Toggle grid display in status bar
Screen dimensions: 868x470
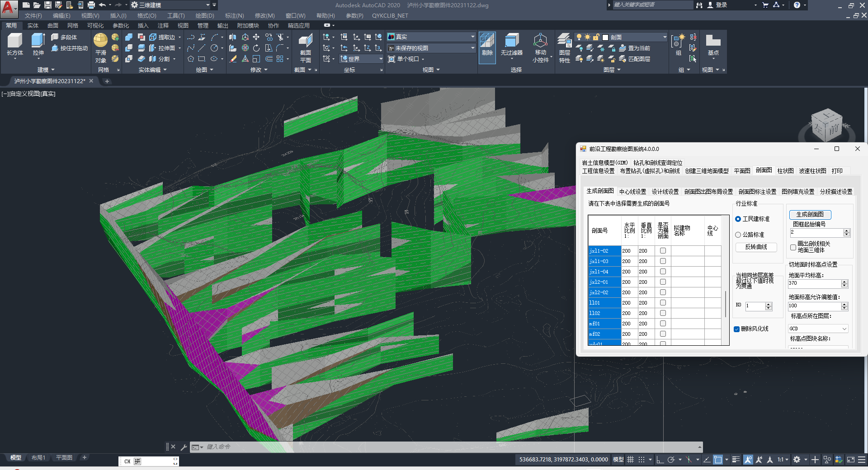(631, 460)
